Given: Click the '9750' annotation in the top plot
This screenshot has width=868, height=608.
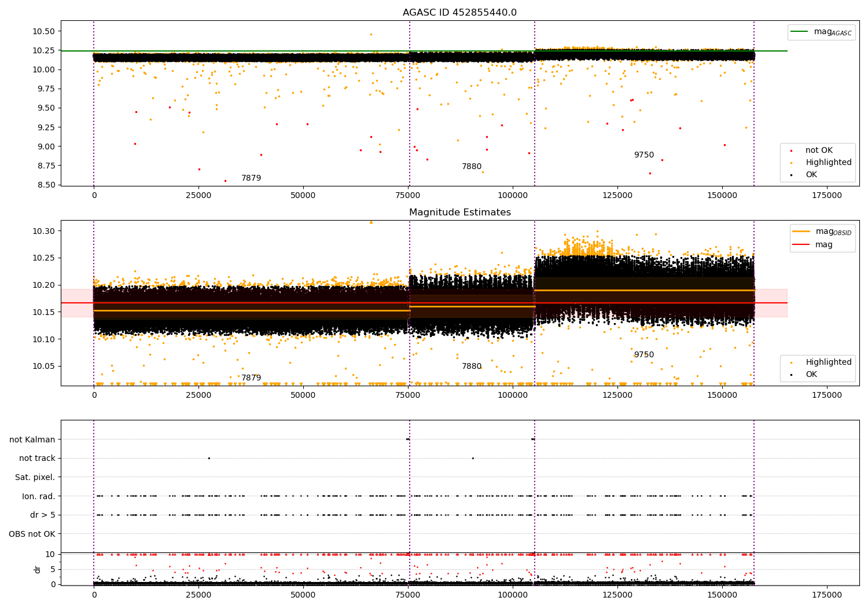Looking at the screenshot, I should click(x=644, y=155).
